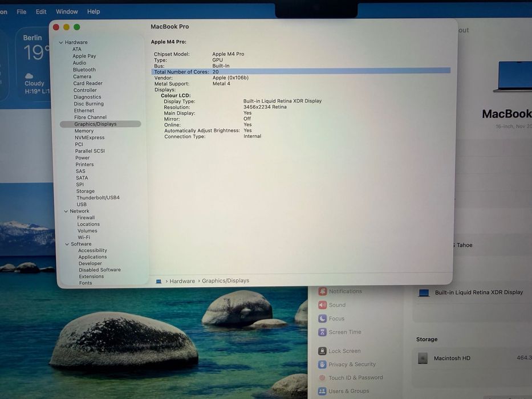Click the Total Number of Cores row

click(301, 71)
